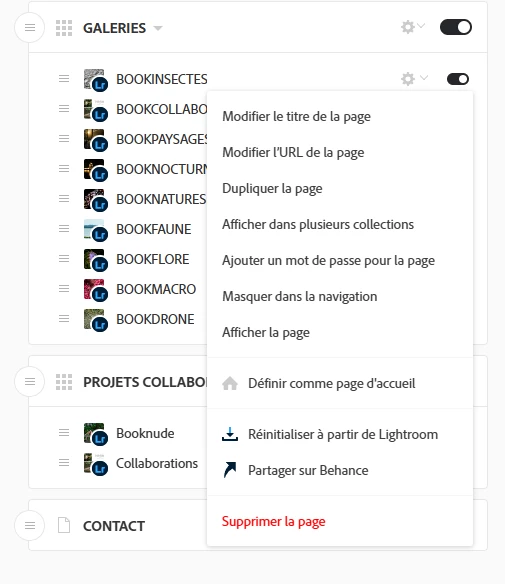Click the arrow icon beside Partager sur Behance
This screenshot has height=584, width=505.
pos(230,470)
